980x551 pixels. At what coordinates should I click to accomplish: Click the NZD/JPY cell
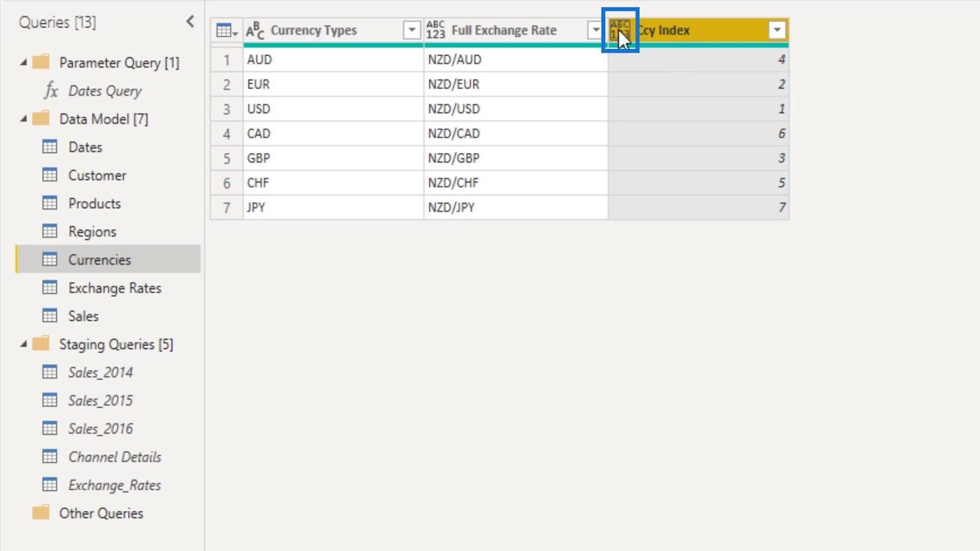coord(516,207)
